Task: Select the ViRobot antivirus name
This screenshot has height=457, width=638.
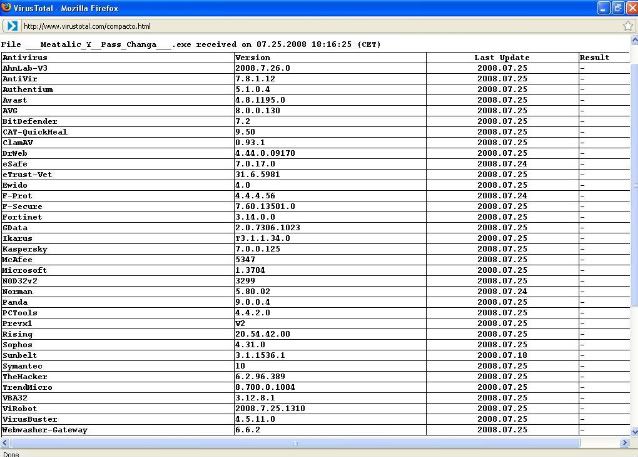Action: [20, 408]
